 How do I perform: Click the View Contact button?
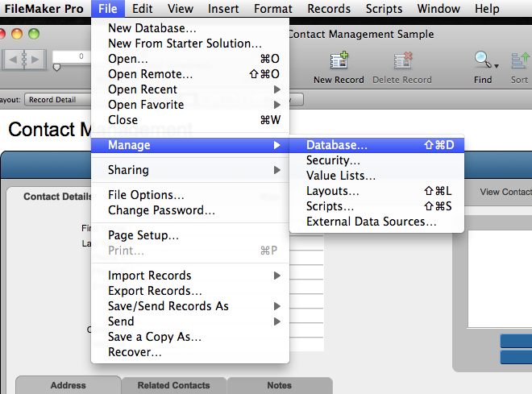[x=505, y=192]
